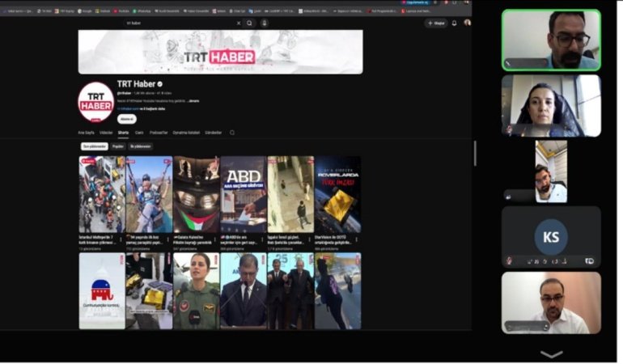Click mic icon on woman participant tile
623x364 pixels.
509,129
